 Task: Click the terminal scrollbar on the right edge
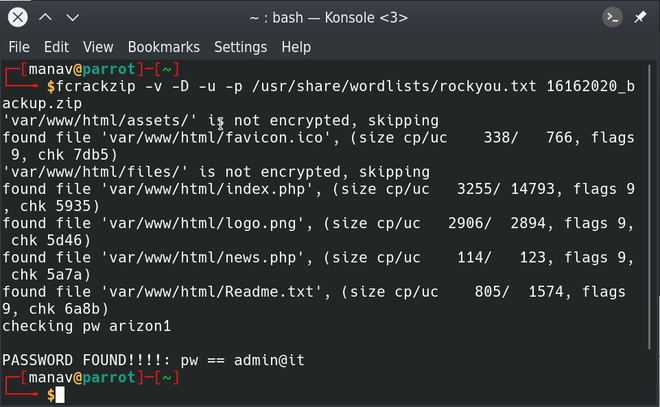tap(654, 230)
